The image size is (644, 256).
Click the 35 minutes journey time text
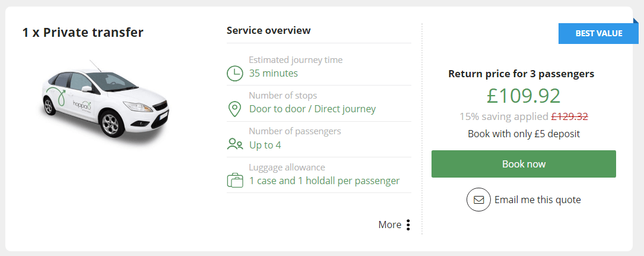click(273, 74)
